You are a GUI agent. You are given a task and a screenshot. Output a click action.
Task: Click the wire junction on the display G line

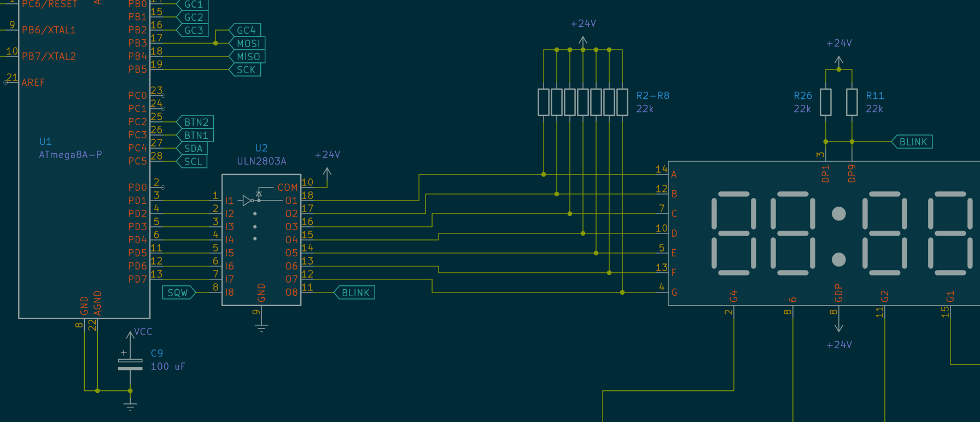(622, 292)
